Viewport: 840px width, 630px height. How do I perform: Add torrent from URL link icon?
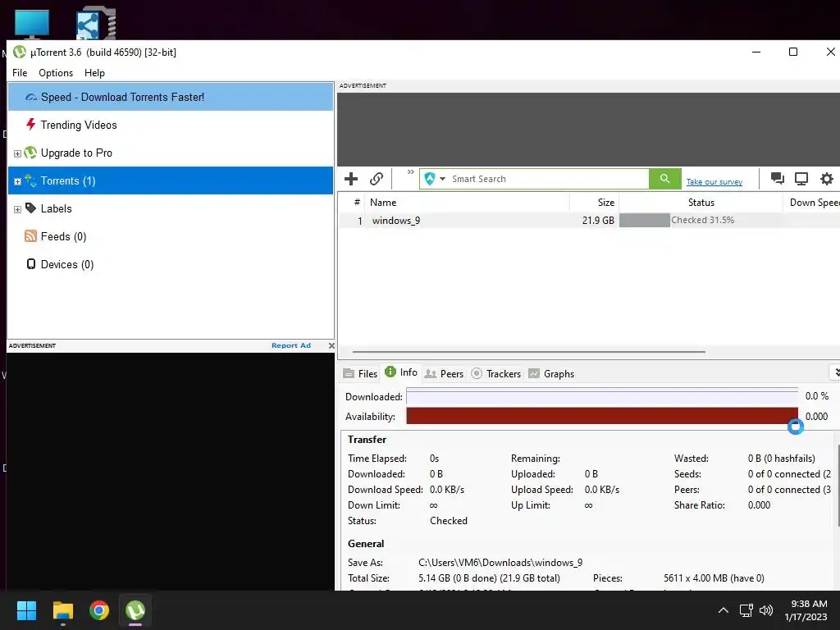pos(377,179)
